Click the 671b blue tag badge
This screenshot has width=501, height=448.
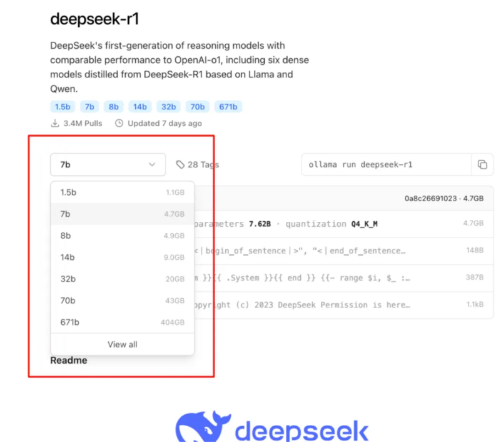pyautogui.click(x=228, y=107)
